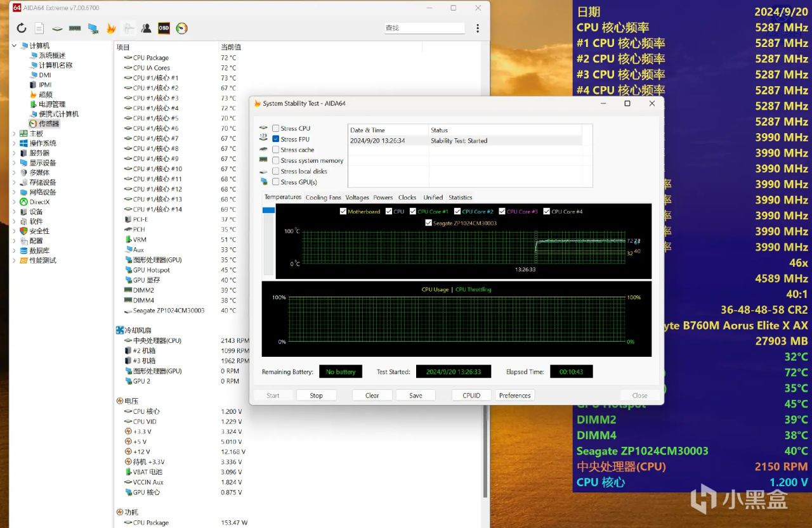Toggle the CPU Core #1 graph checkbox
This screenshot has height=528, width=812.
pyautogui.click(x=413, y=212)
